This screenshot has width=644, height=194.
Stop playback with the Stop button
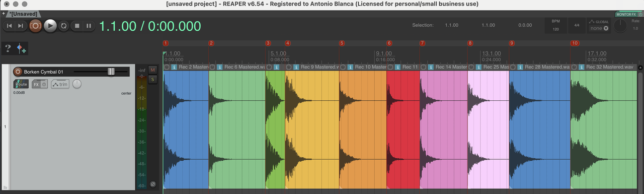point(77,26)
